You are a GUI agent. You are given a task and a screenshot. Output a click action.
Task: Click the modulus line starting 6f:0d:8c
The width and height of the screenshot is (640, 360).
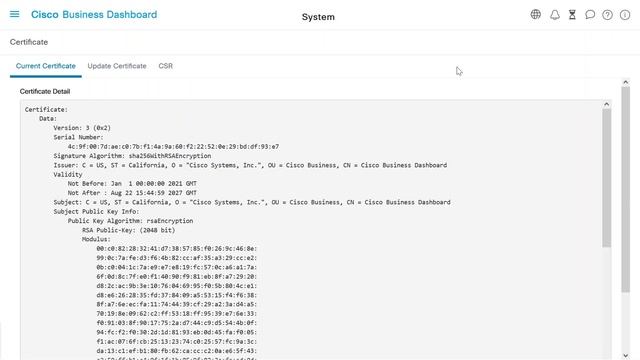[177, 277]
